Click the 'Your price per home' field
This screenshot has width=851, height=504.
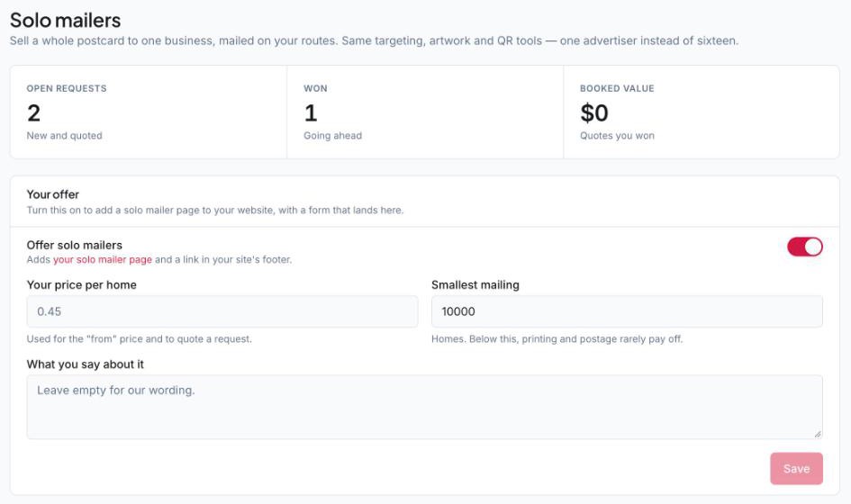click(222, 311)
